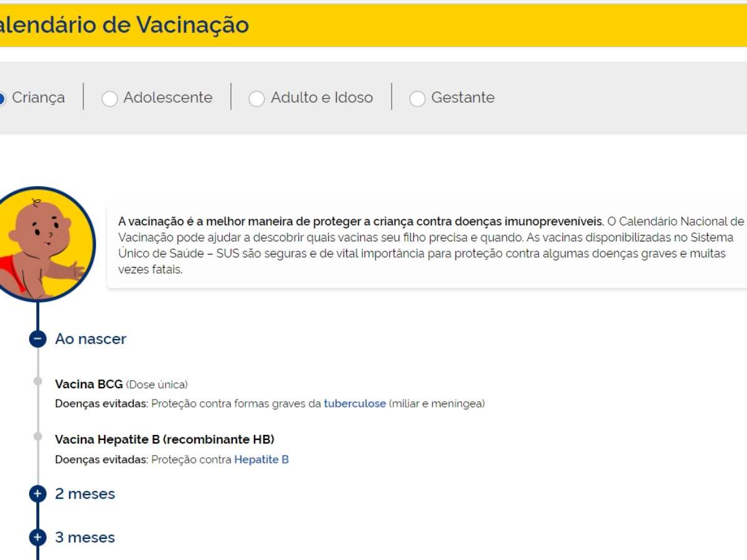Pick the Gestante radio circle
This screenshot has width=747, height=560.
point(417,99)
